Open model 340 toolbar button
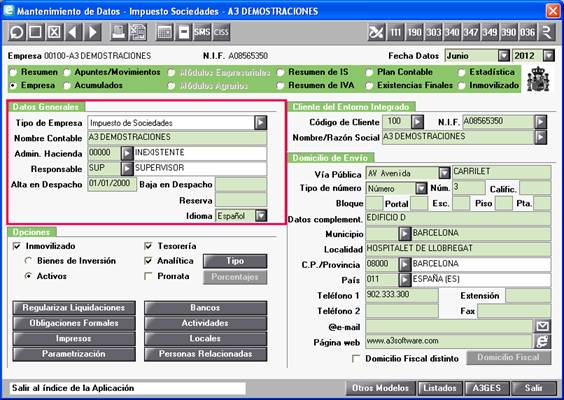This screenshot has height=400, width=564. pyautogui.click(x=452, y=32)
